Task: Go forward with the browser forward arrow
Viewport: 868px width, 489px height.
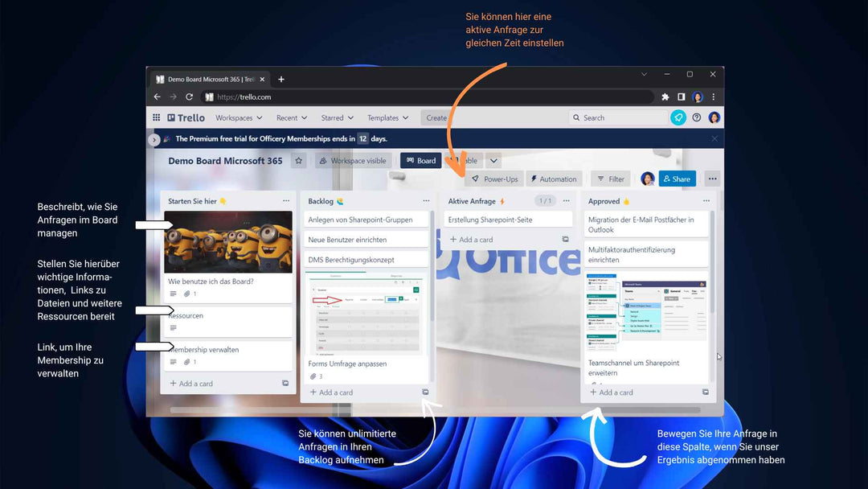Action: point(174,97)
